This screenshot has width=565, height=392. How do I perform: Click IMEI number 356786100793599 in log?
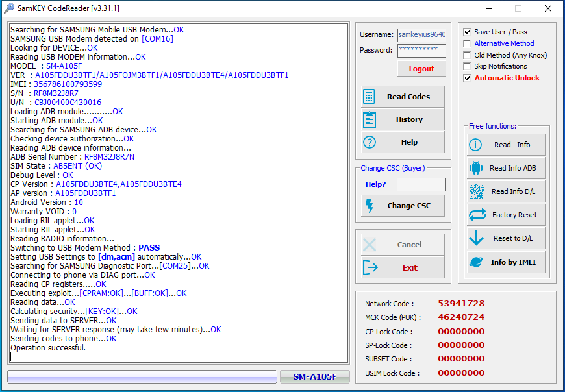point(68,84)
